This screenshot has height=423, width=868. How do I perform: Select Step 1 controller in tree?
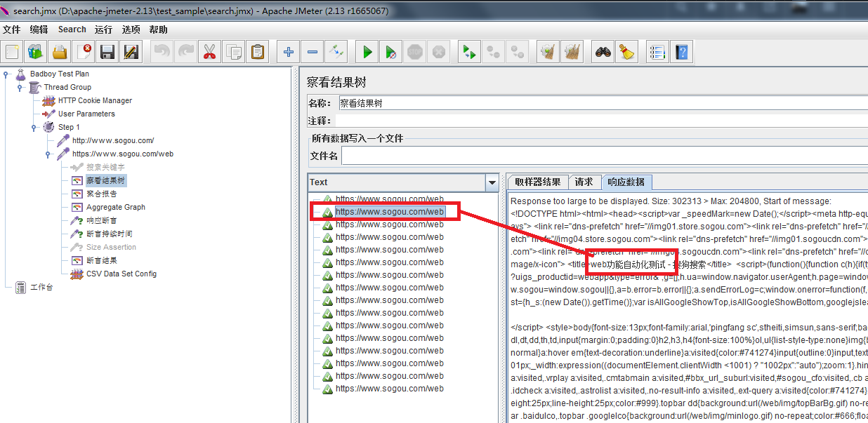click(x=69, y=127)
